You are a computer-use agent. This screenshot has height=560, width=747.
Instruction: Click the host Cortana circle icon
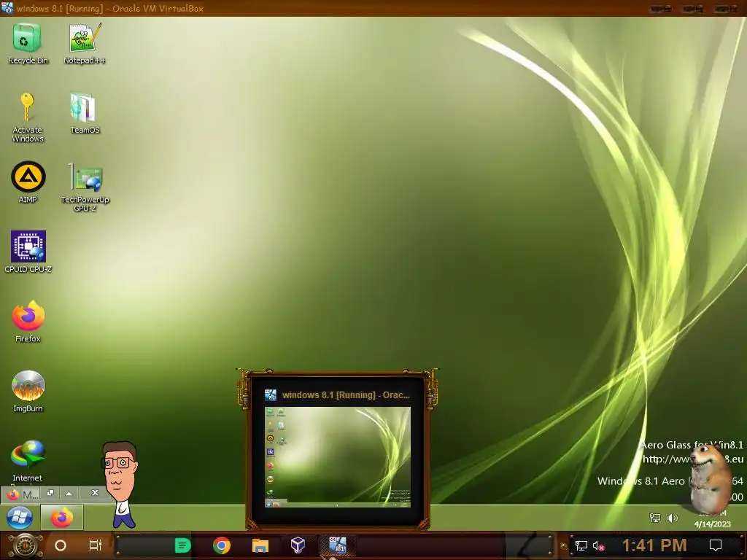[x=61, y=545]
